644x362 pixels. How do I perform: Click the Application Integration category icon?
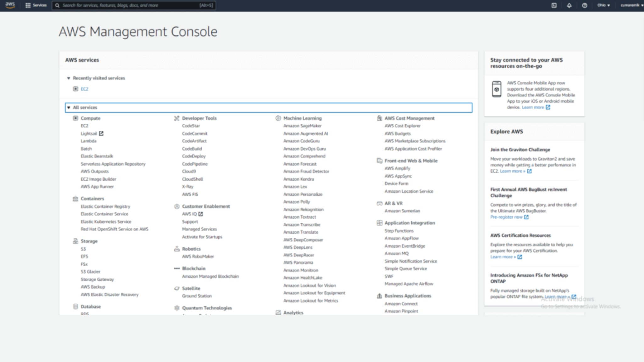pyautogui.click(x=380, y=223)
